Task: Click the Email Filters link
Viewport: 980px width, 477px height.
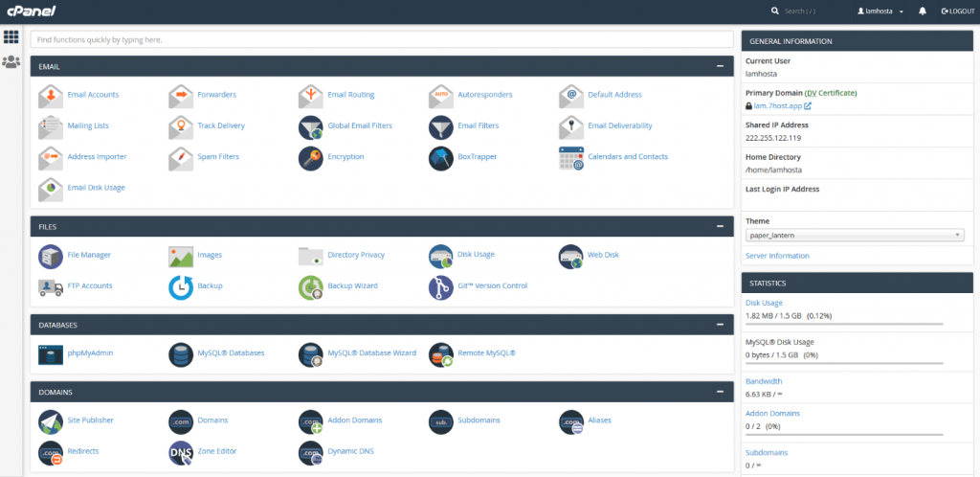Action: (x=479, y=125)
